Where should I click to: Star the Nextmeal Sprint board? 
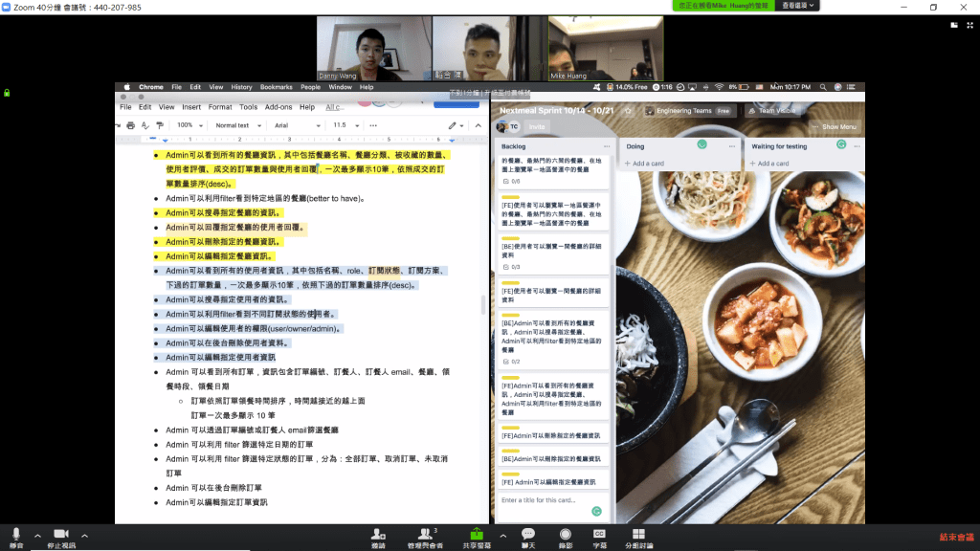coord(629,111)
